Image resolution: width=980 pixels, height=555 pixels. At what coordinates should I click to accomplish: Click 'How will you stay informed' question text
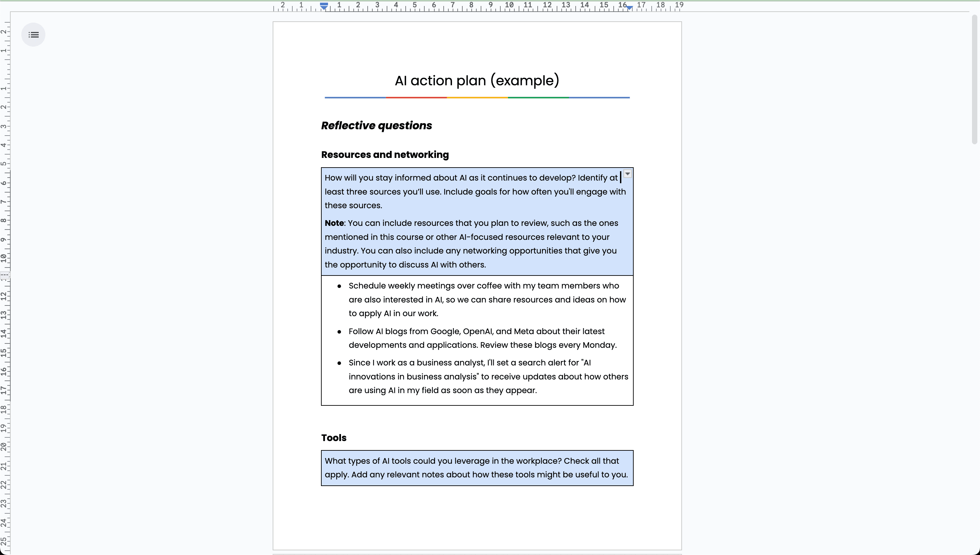tap(475, 192)
